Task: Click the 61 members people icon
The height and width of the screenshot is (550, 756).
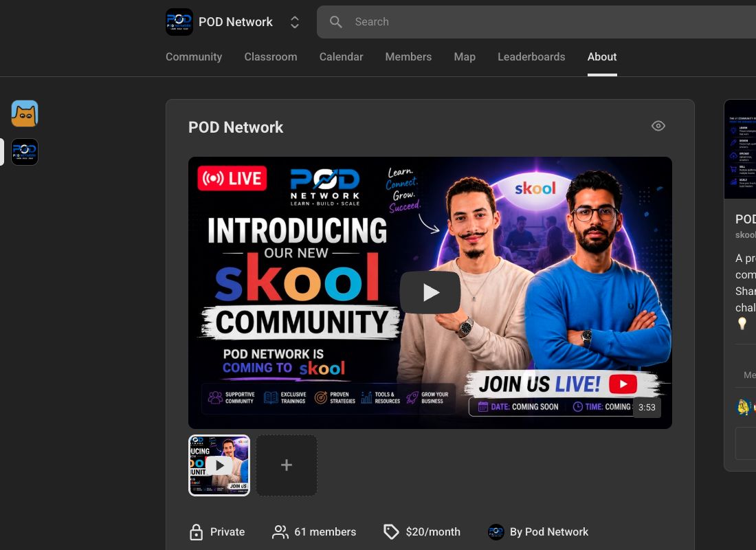Action: pos(280,531)
